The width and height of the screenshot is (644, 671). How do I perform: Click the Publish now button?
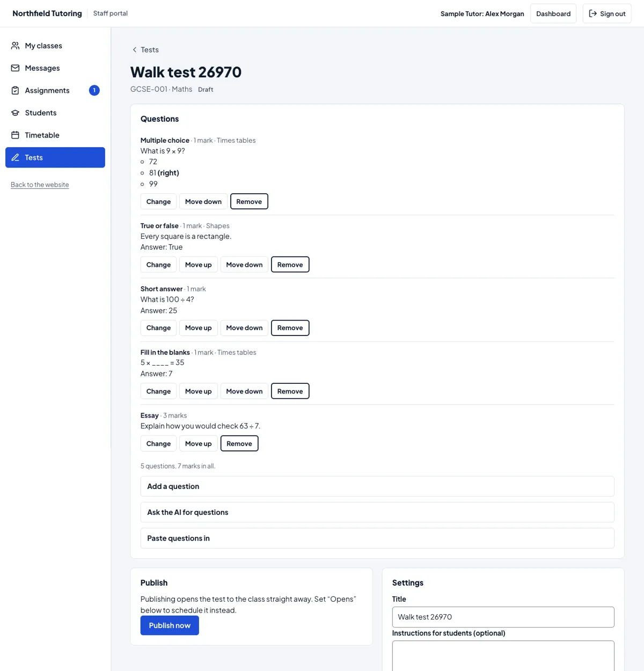coord(170,625)
